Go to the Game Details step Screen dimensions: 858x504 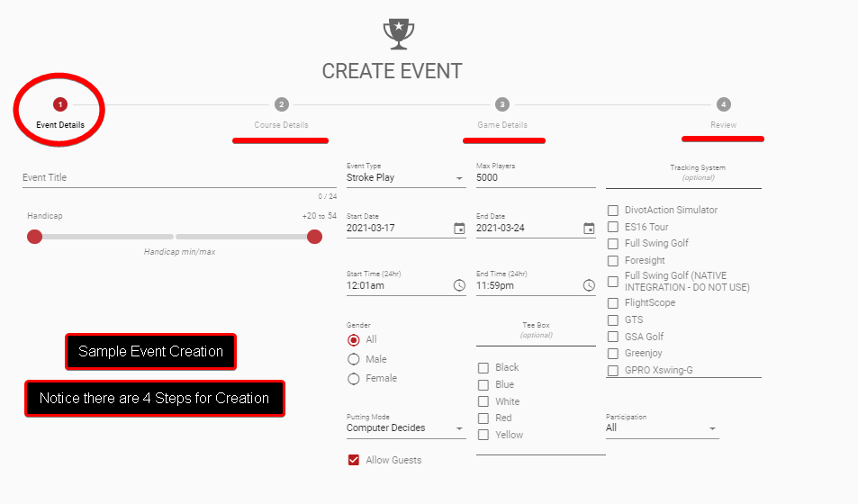[502, 125]
